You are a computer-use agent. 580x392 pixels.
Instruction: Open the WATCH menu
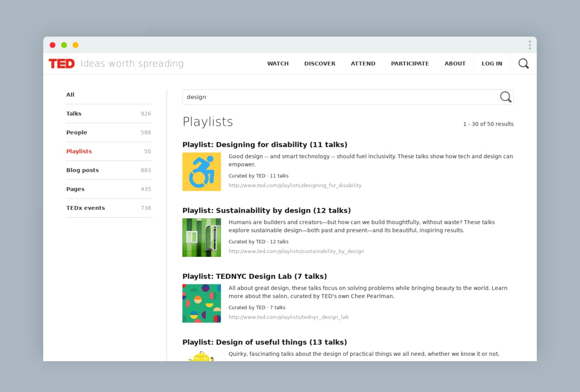278,64
